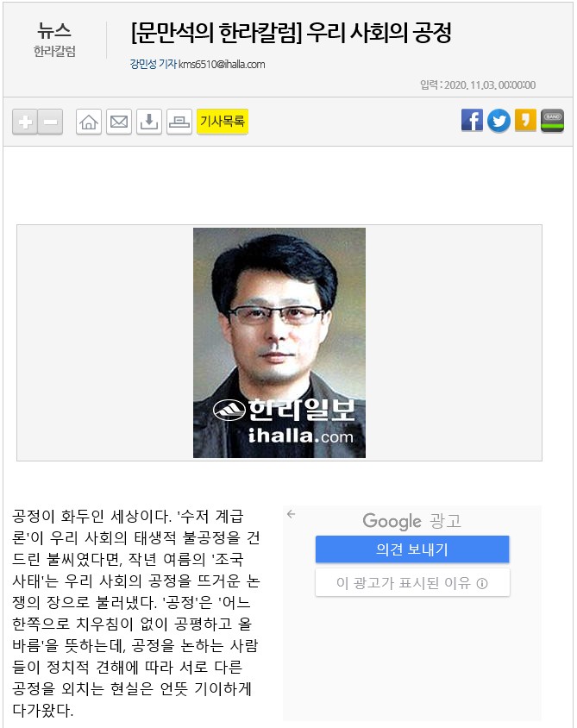
Task: Email this article via envelope icon
Action: click(119, 122)
